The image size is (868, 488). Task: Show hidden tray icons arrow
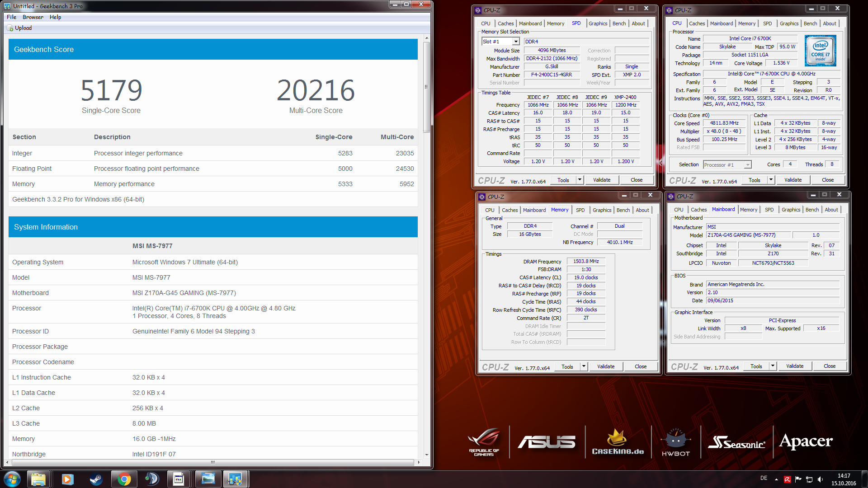(776, 479)
